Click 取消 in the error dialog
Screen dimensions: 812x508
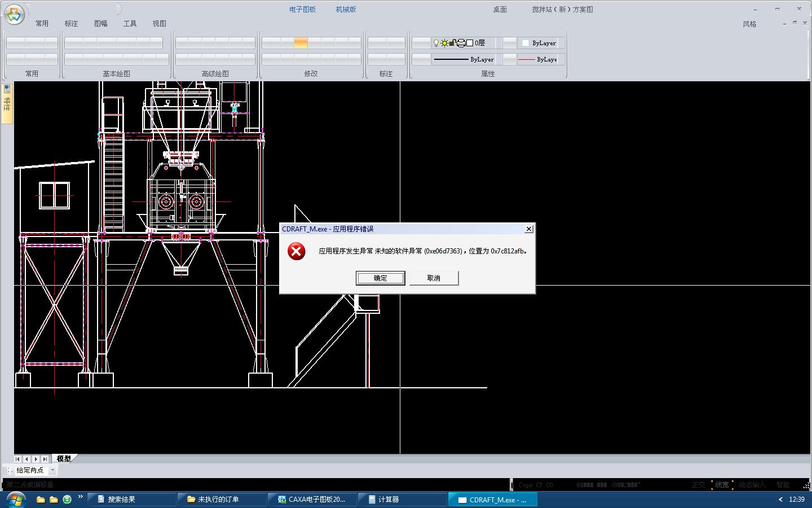433,278
